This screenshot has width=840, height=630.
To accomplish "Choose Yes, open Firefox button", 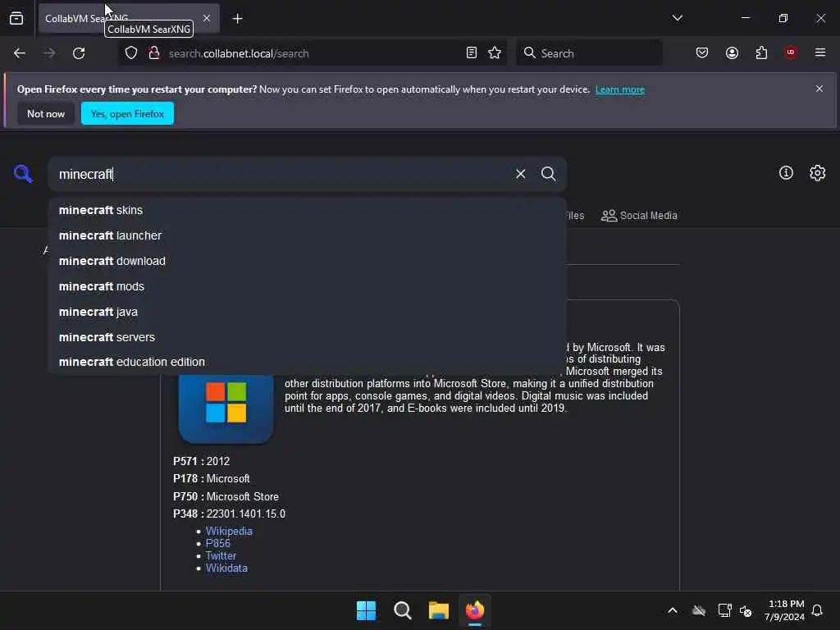I will (127, 113).
